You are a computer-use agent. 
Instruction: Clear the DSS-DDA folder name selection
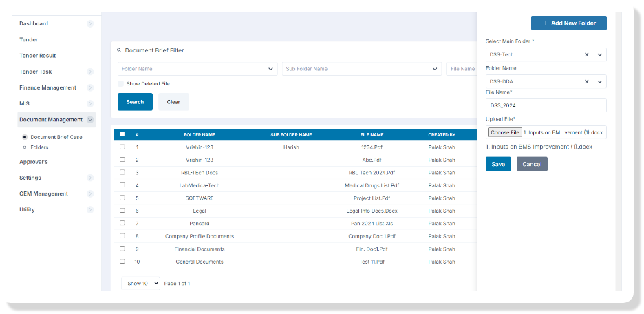point(587,81)
